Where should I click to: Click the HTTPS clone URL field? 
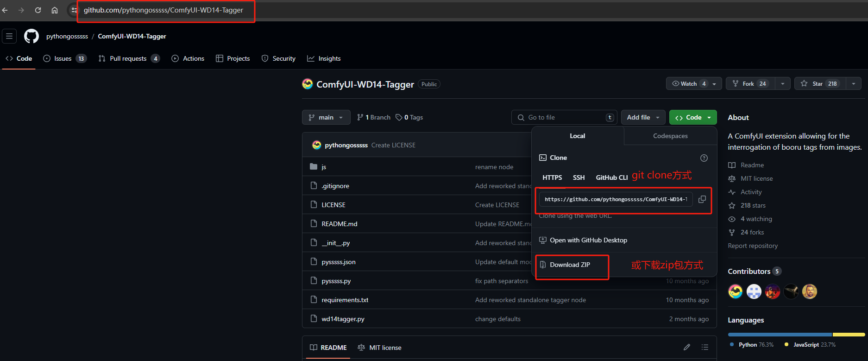pos(616,199)
